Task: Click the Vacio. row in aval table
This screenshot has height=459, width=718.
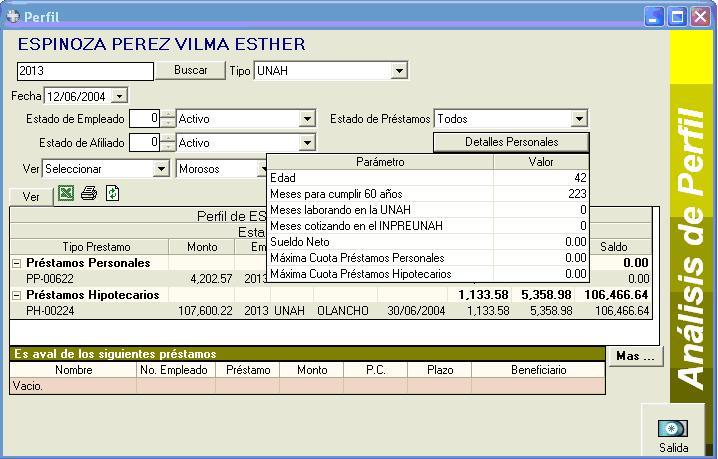Action: 307,386
